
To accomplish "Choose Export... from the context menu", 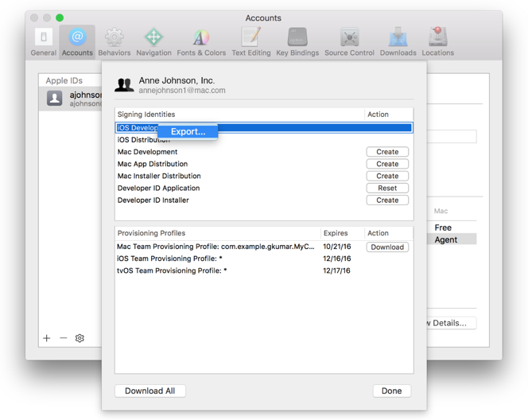I will [188, 132].
